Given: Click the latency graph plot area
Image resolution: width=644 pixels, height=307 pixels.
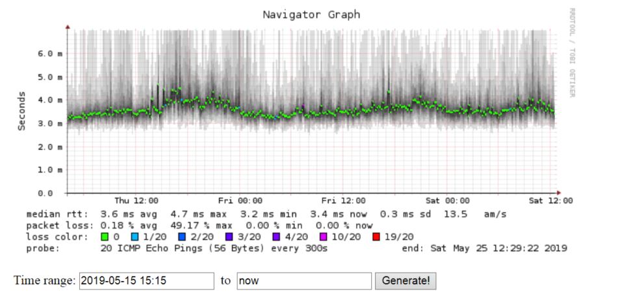Looking at the screenshot, I should tap(312, 111).
